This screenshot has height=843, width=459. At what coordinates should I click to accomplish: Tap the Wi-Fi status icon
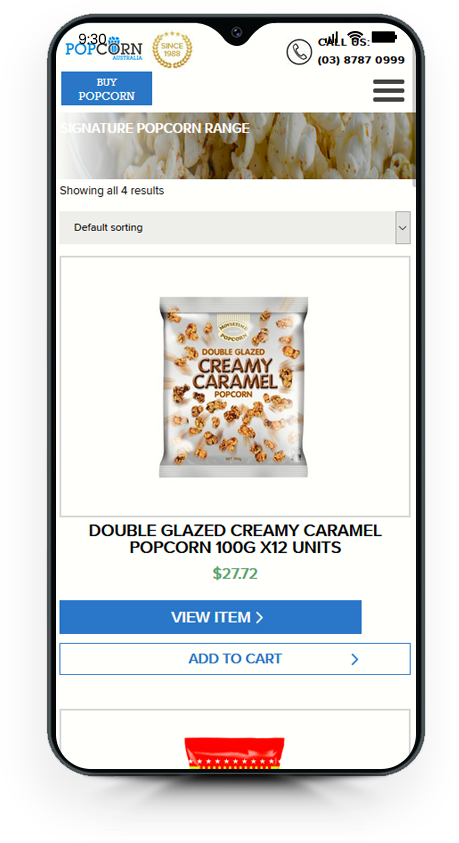point(355,37)
